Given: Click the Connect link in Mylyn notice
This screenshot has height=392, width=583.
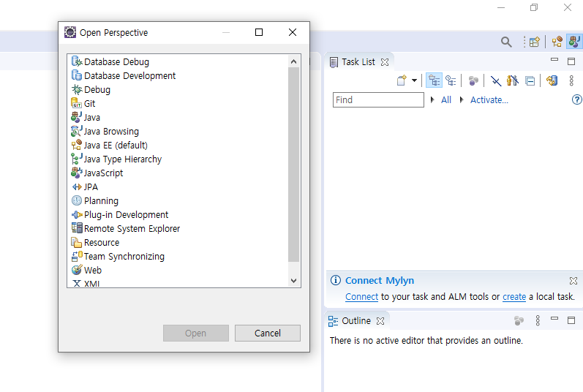Looking at the screenshot, I should tap(361, 296).
